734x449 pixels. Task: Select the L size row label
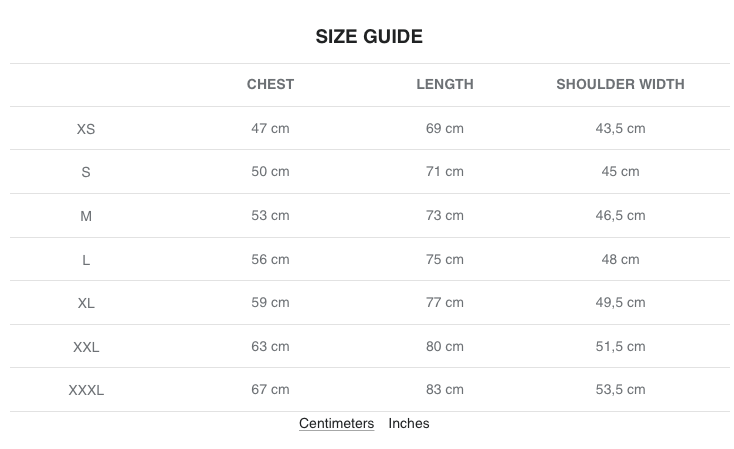pyautogui.click(x=86, y=260)
